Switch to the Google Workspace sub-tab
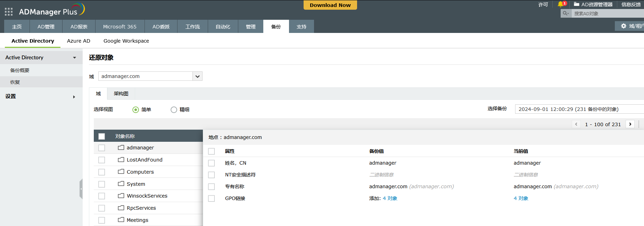644x226 pixels. coord(126,41)
